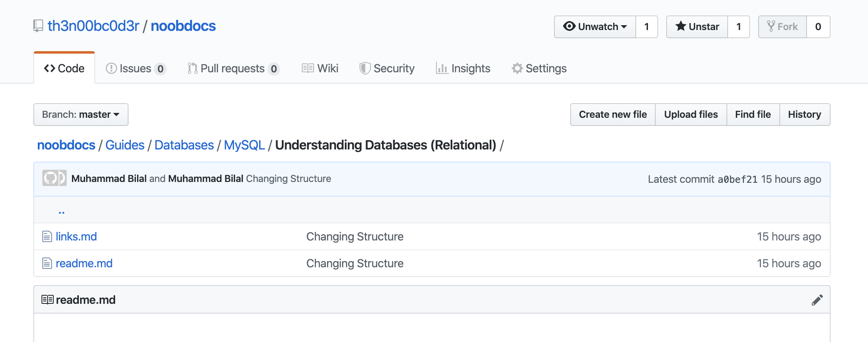The height and width of the screenshot is (342, 868).
Task: Switch to the Pull requests tab
Action: [x=233, y=68]
